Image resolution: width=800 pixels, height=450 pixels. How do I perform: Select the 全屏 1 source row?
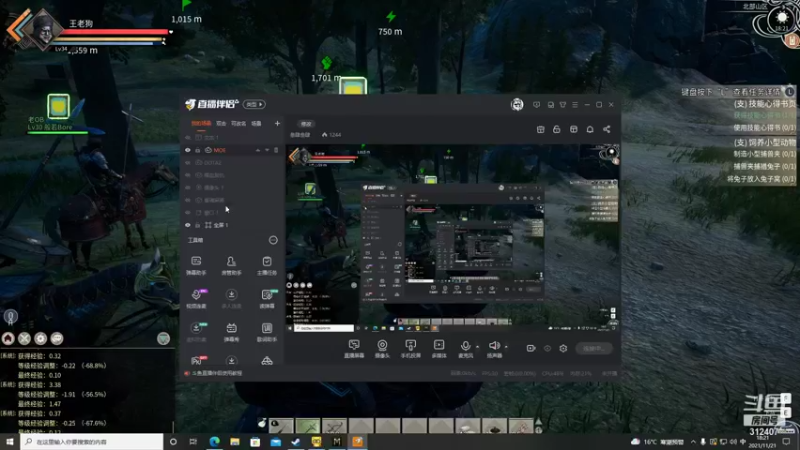[x=232, y=225]
